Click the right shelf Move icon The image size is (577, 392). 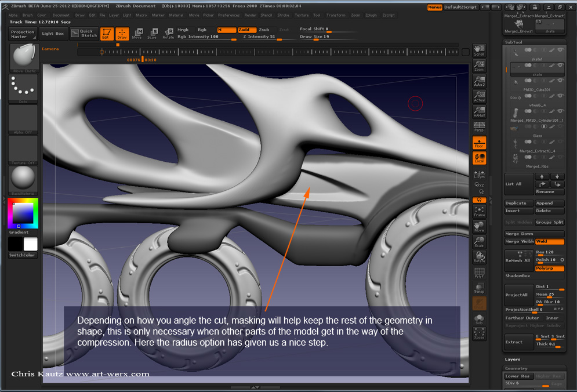tap(479, 227)
